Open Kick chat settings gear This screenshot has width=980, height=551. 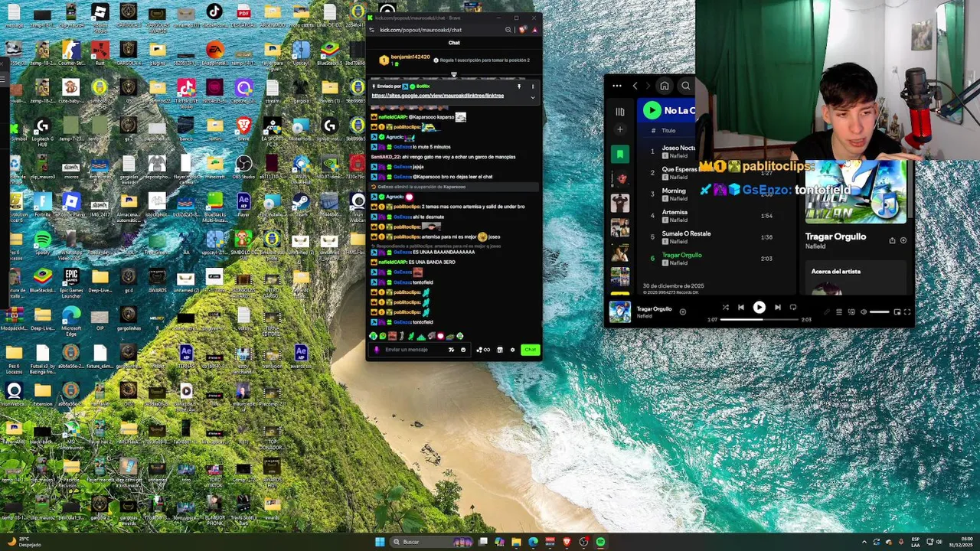(x=512, y=350)
